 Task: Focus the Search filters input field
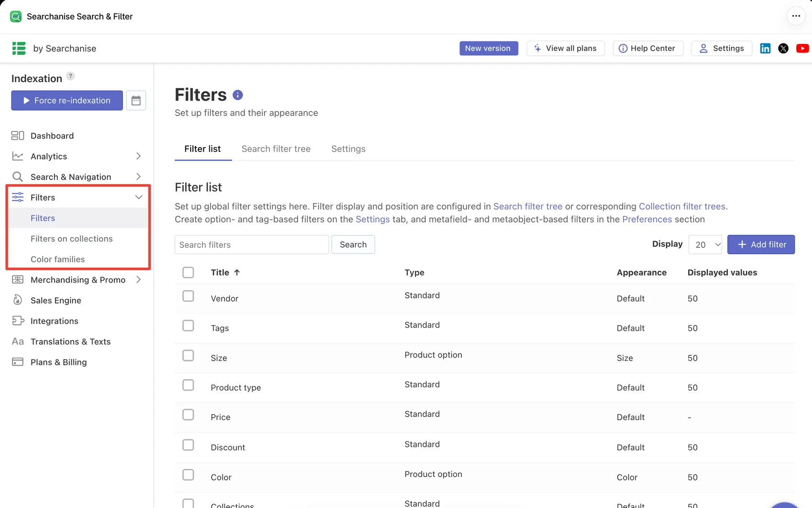tap(252, 244)
